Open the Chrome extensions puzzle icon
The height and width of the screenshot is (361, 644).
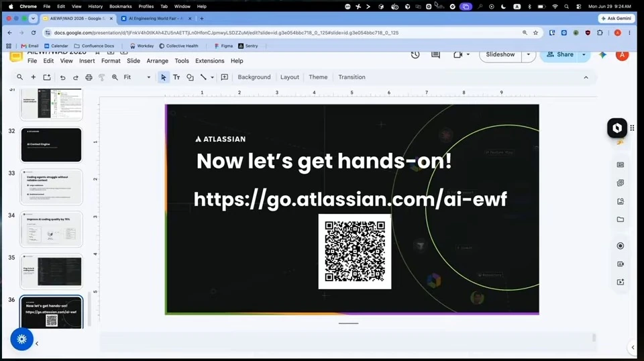(x=600, y=33)
